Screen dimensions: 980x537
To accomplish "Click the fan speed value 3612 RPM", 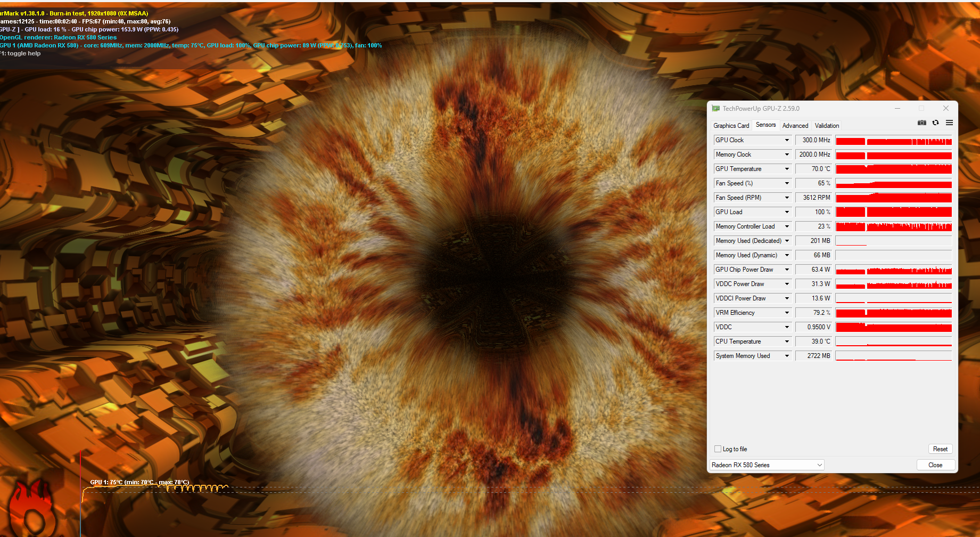I will 813,198.
